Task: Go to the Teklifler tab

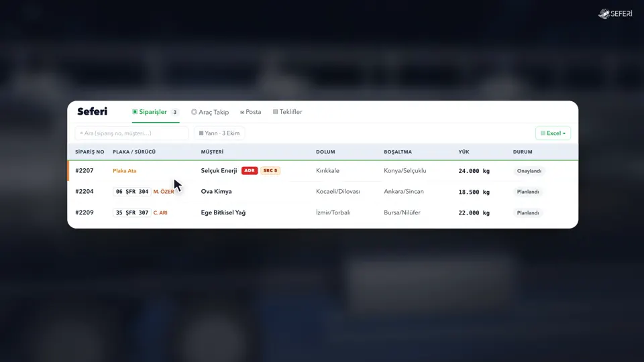Action: [x=288, y=112]
